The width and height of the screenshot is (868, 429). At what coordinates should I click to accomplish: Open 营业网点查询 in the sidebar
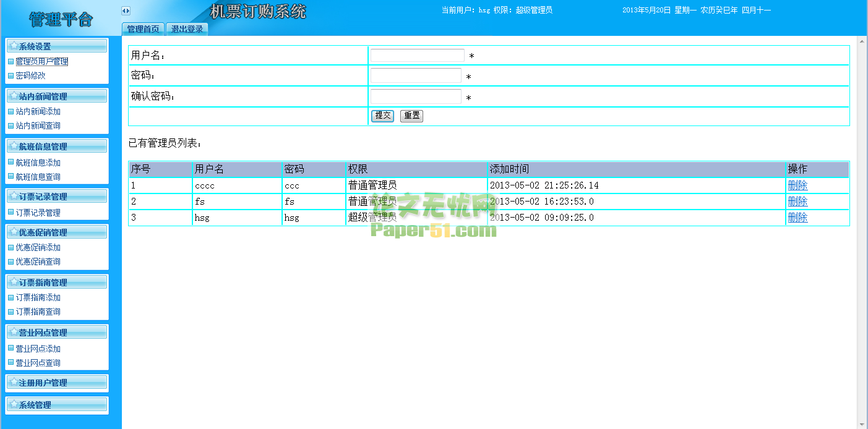pyautogui.click(x=38, y=363)
